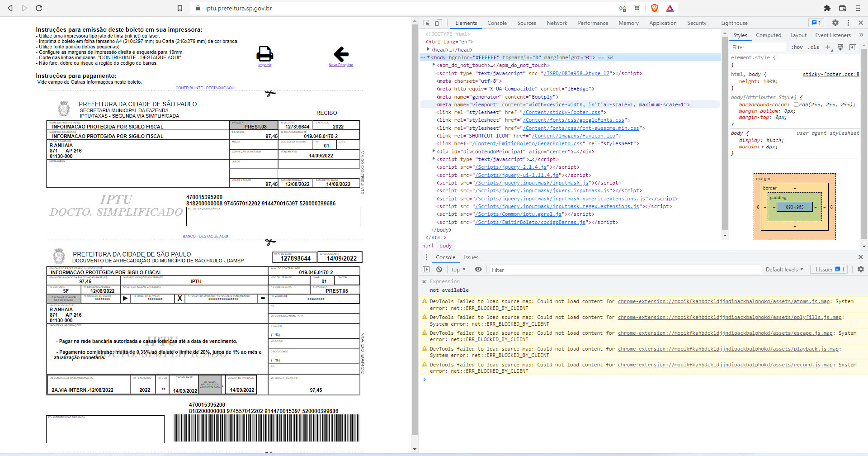Select the Computed styles tab
The image size is (868, 456).
click(768, 35)
